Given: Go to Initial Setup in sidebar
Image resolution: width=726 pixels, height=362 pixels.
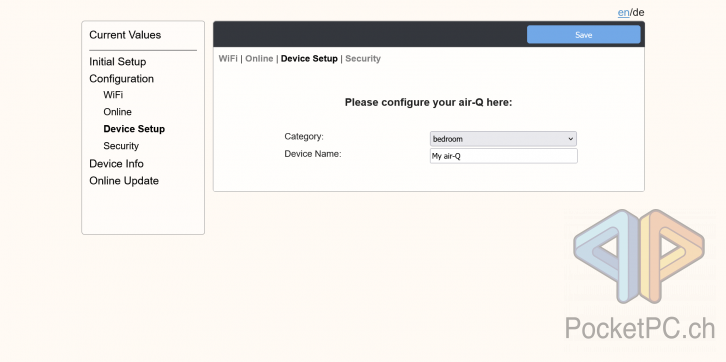Looking at the screenshot, I should (118, 62).
